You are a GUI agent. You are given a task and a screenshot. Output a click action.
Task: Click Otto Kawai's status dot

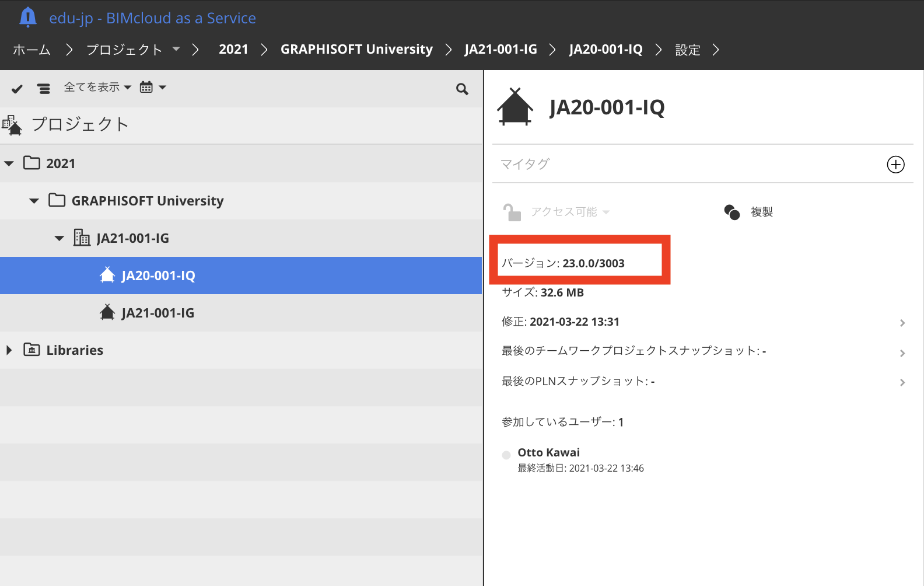506,455
